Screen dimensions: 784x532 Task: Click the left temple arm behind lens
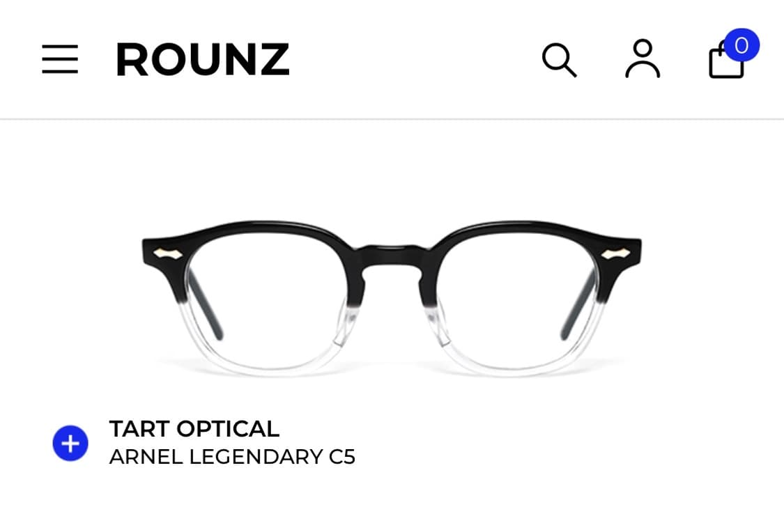click(205, 305)
